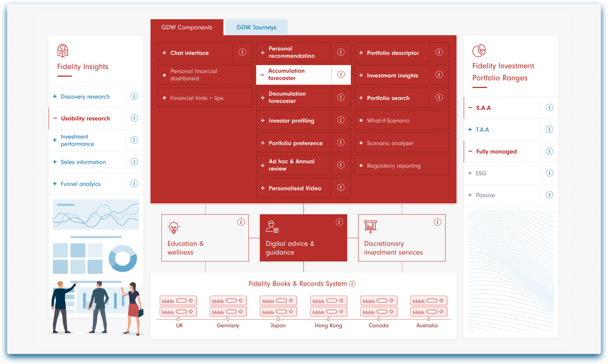Expand Sales information item
Screen dimensions: 608x364
pos(55,162)
